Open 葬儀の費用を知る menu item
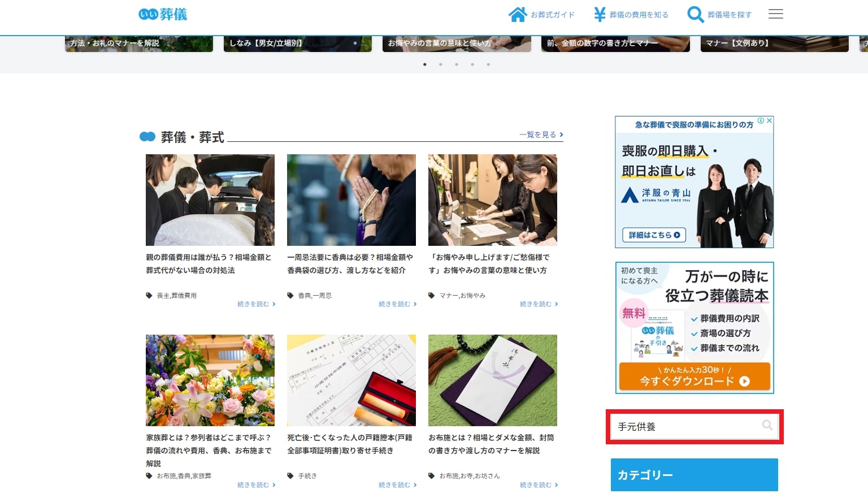Viewport: 868px width, 498px height. pyautogui.click(x=639, y=15)
